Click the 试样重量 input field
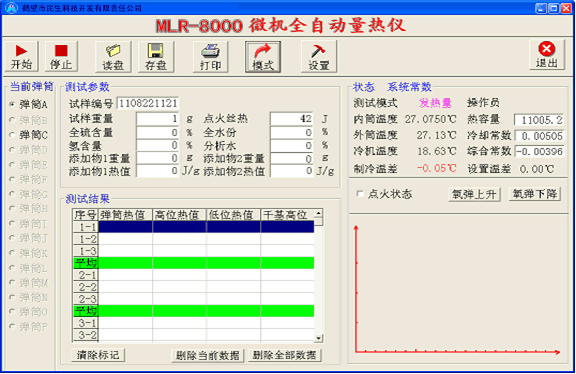 (158, 119)
